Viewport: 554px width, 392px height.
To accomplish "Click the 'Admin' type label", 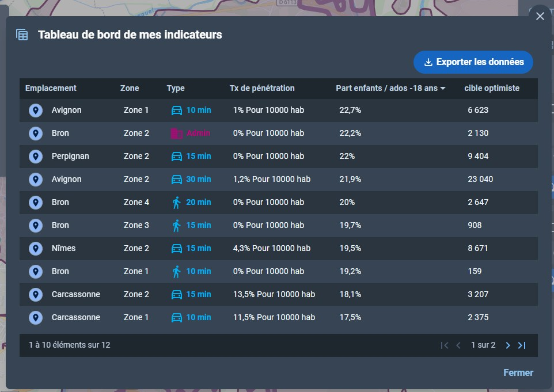I will point(198,133).
